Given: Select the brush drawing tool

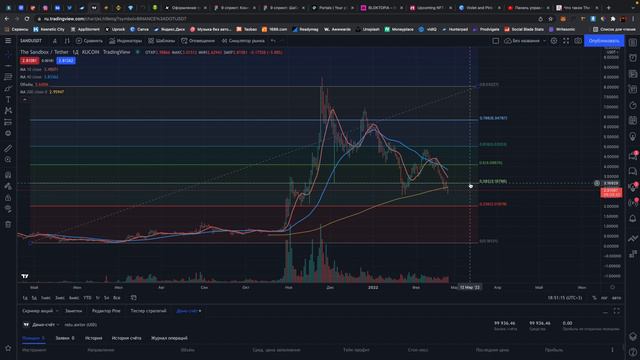Looking at the screenshot, I should point(8,88).
